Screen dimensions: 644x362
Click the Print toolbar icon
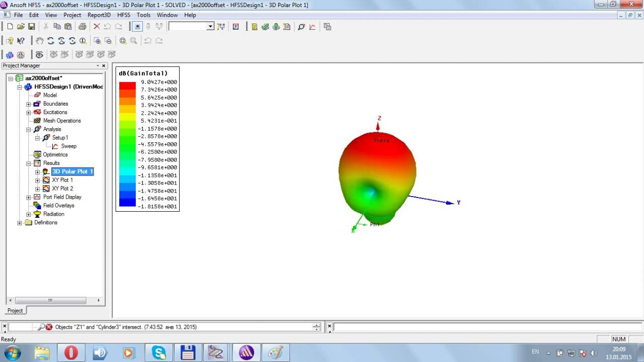point(82,27)
